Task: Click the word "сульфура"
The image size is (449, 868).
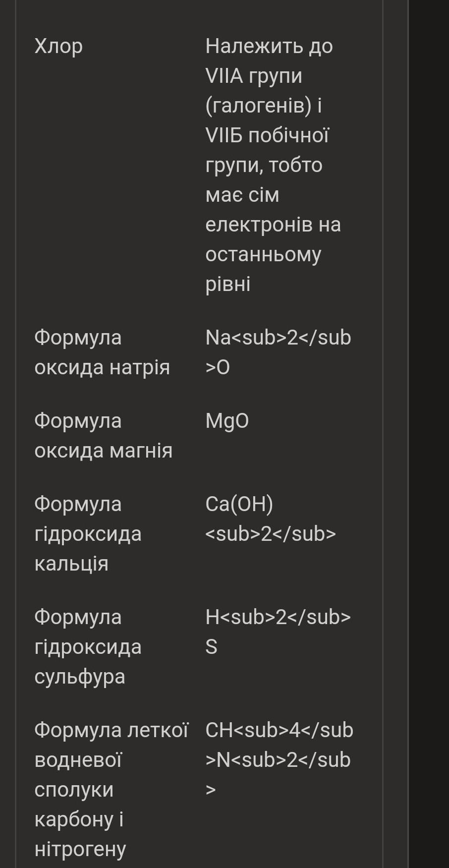Action: coord(80,677)
